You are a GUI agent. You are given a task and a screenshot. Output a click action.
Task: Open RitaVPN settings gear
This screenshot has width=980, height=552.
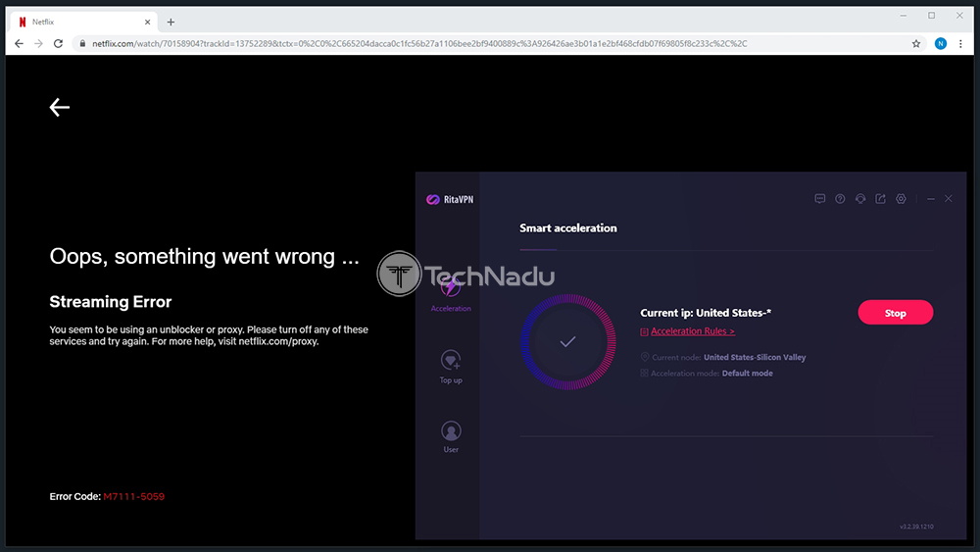click(x=901, y=199)
